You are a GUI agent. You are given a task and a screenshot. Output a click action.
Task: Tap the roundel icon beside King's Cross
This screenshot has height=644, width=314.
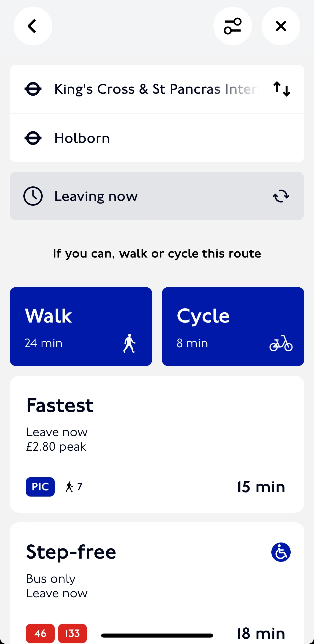pos(33,89)
